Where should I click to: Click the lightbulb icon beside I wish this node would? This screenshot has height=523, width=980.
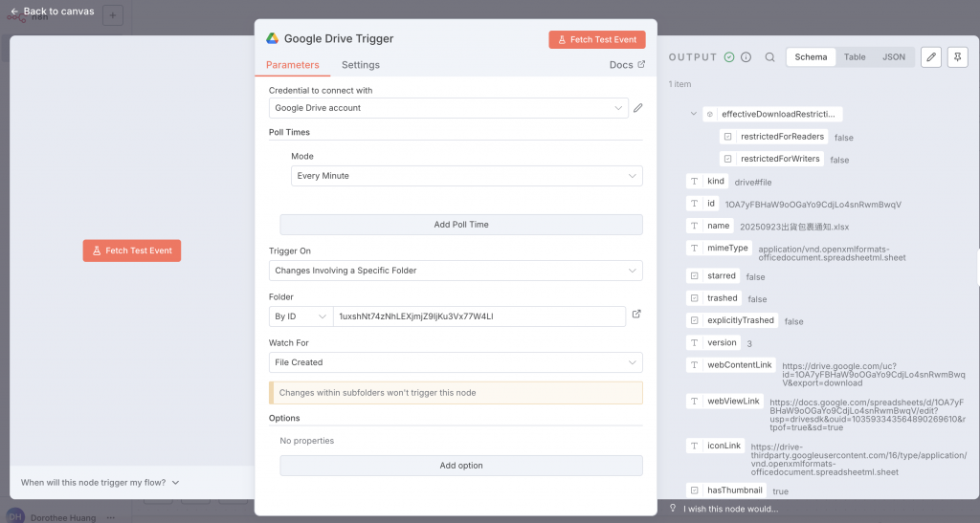click(673, 508)
